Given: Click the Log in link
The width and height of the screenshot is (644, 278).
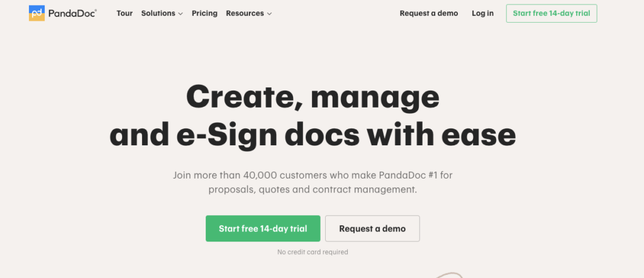Looking at the screenshot, I should 482,14.
